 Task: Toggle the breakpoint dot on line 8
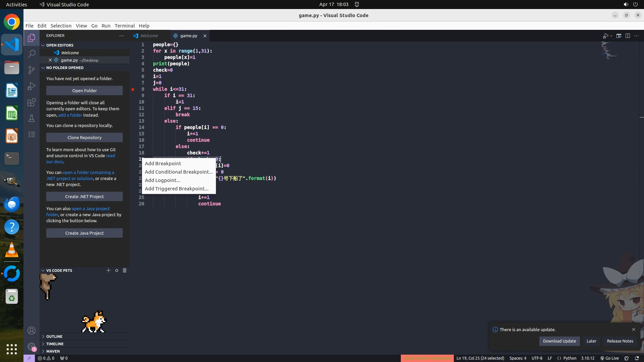click(133, 89)
